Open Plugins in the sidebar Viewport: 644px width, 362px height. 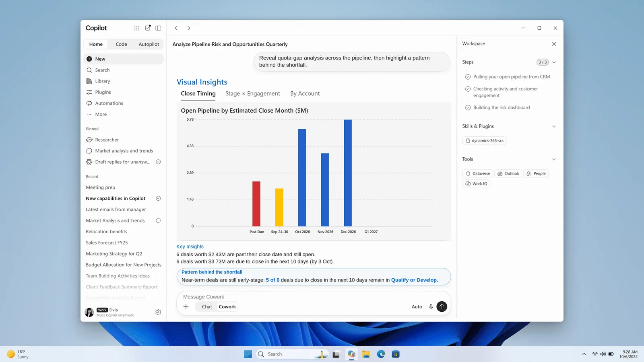click(124, 92)
